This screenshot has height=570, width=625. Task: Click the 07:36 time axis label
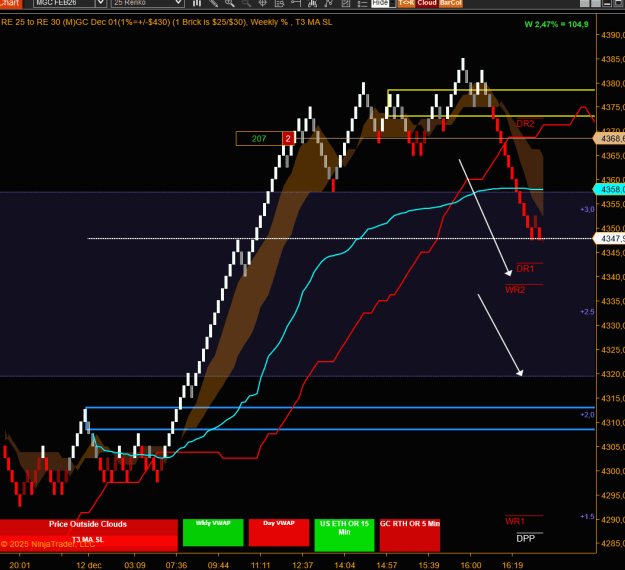click(177, 565)
